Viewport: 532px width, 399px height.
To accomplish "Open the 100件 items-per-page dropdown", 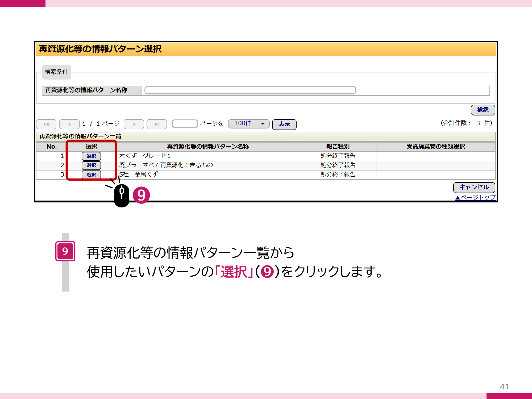I will [249, 124].
